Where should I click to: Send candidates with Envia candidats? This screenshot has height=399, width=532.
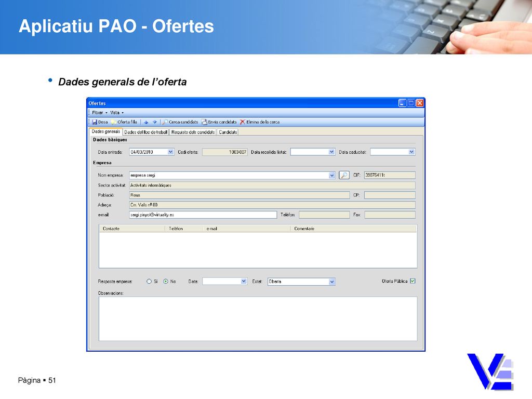[x=219, y=122]
